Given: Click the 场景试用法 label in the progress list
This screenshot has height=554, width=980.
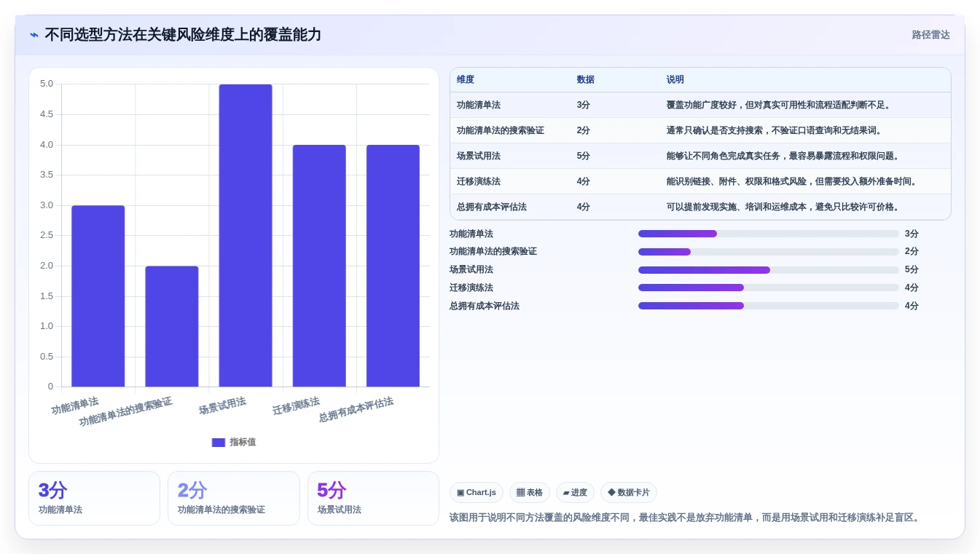Looking at the screenshot, I should coord(471,270).
